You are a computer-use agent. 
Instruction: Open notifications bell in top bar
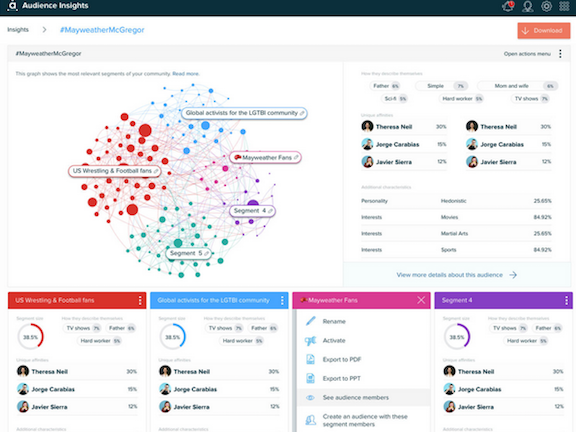pyautogui.click(x=508, y=6)
